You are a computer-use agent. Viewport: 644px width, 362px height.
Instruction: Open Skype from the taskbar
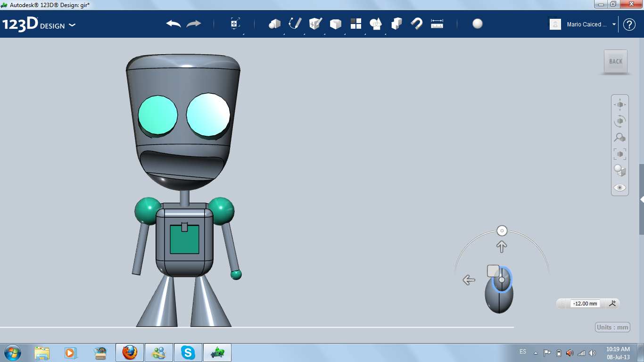189,353
